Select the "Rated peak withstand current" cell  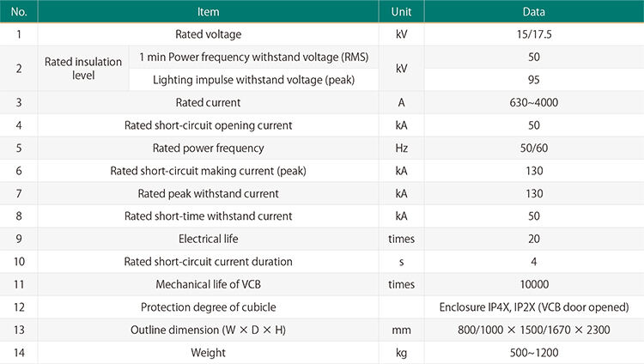(x=208, y=193)
